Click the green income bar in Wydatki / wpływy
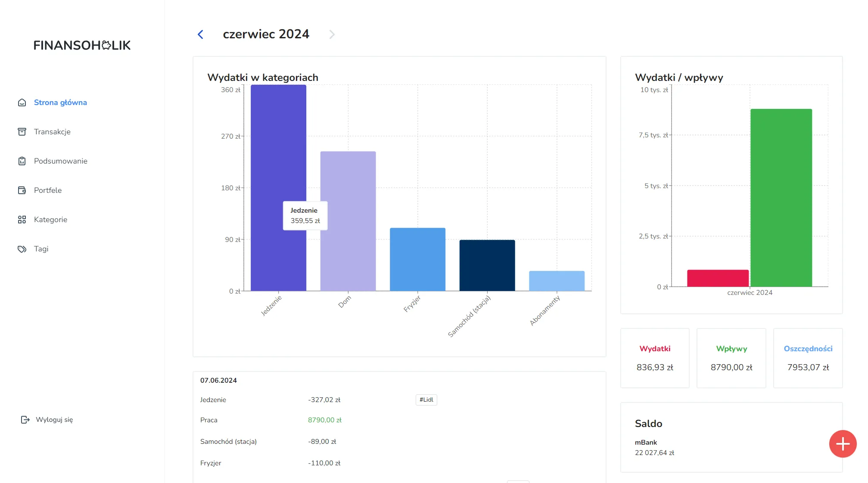The image size is (868, 483). tap(781, 198)
